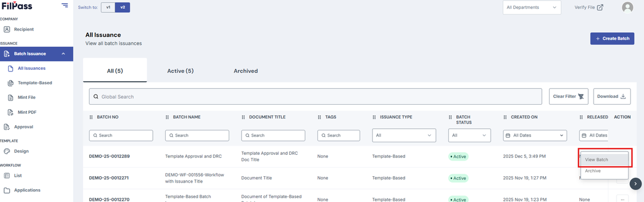Click the round arrow button at right edge

pyautogui.click(x=635, y=183)
